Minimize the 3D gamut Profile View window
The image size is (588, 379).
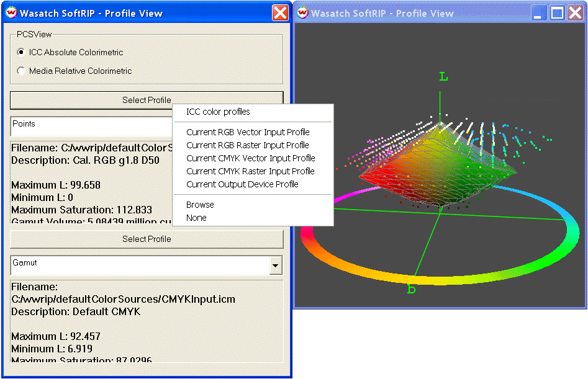(x=539, y=13)
